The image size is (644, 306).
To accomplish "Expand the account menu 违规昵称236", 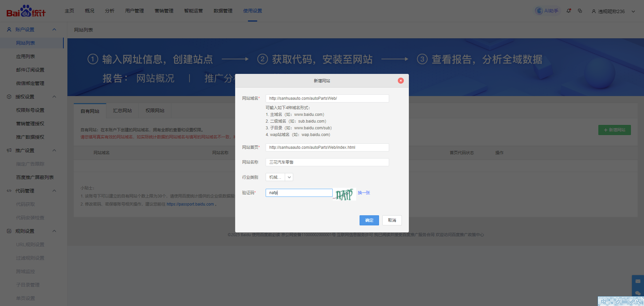I will [x=633, y=11].
